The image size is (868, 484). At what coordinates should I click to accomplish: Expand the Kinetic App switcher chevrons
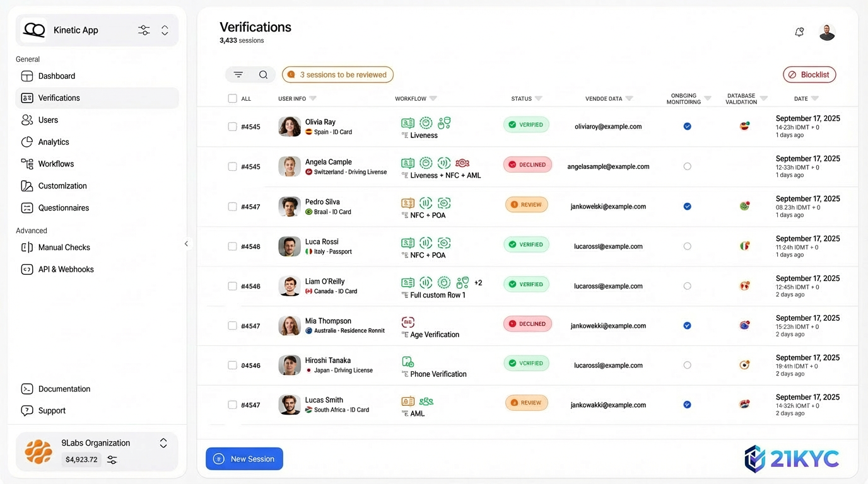coord(165,30)
